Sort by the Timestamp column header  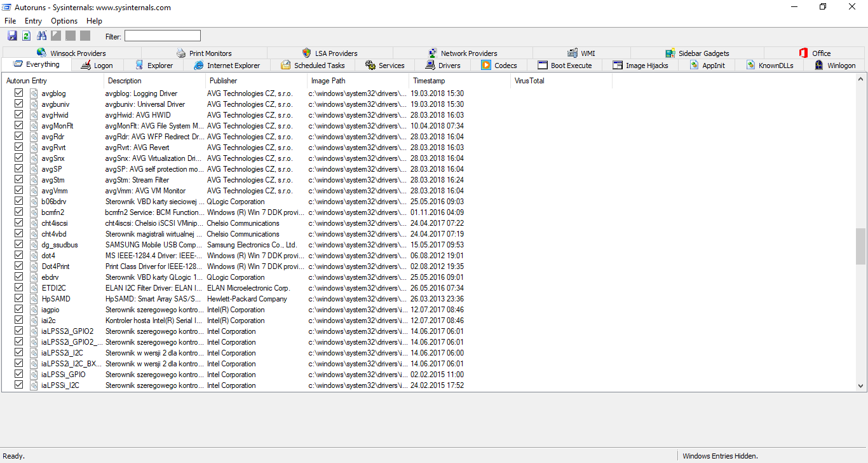(x=460, y=81)
